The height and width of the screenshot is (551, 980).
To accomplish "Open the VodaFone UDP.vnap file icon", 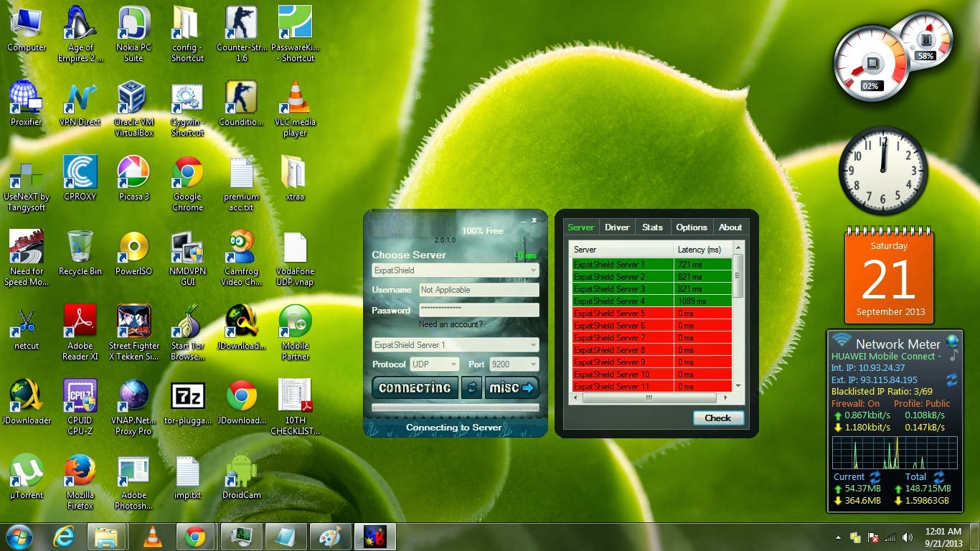I will click(295, 258).
